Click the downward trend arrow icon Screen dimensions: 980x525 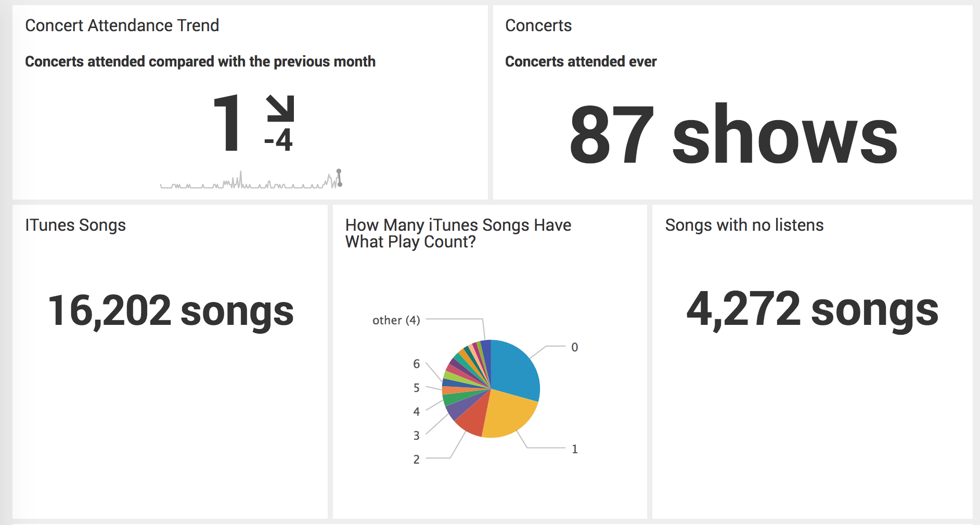point(280,108)
